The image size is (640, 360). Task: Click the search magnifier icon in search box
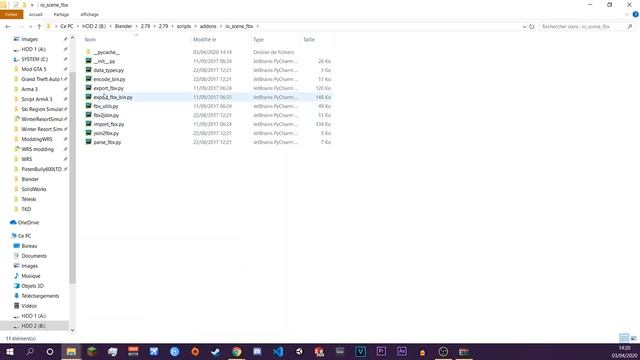pyautogui.click(x=629, y=27)
